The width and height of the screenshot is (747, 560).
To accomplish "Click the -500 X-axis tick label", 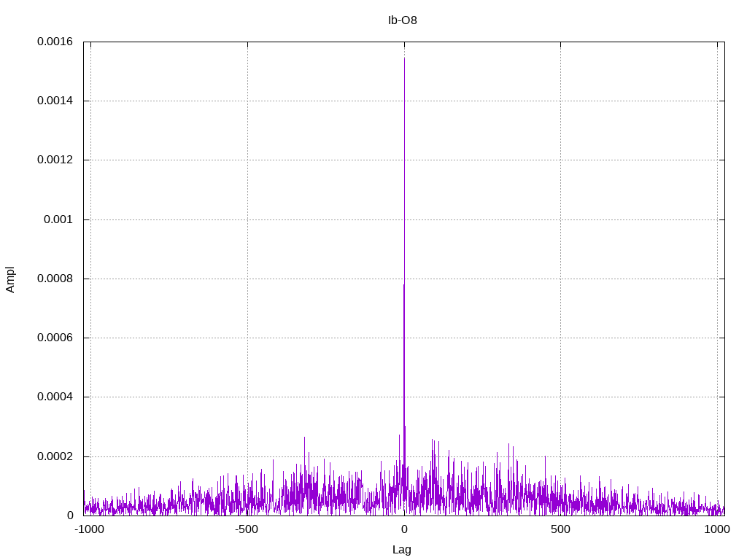I will [x=247, y=529].
